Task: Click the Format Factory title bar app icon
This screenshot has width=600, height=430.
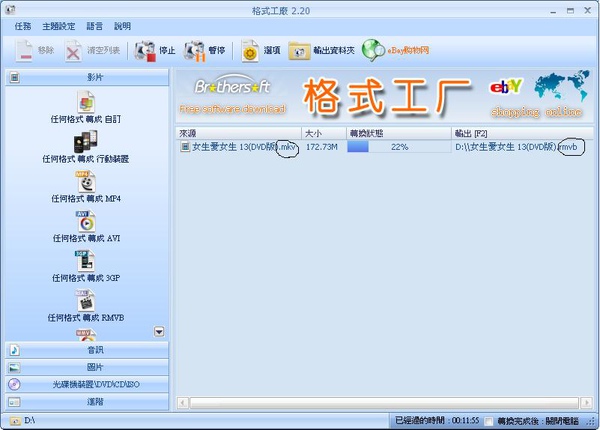Action: pos(10,10)
